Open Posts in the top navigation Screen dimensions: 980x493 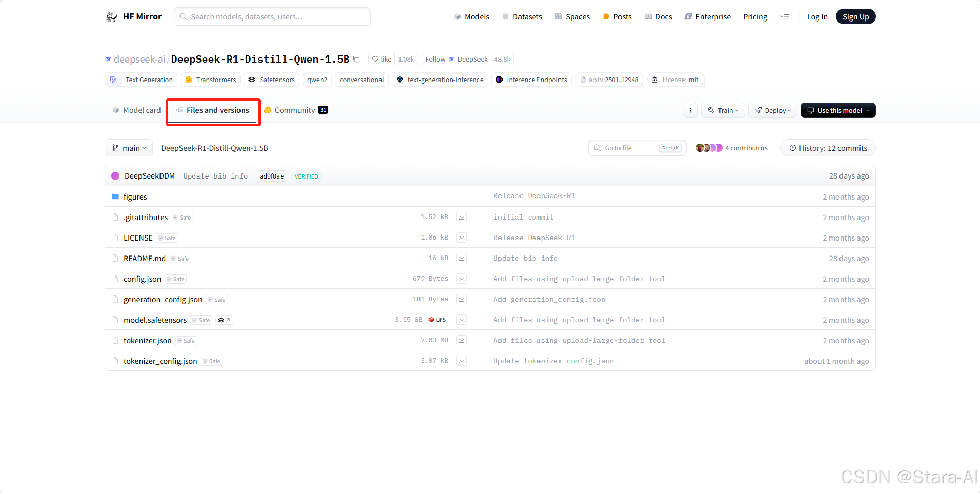pos(617,17)
